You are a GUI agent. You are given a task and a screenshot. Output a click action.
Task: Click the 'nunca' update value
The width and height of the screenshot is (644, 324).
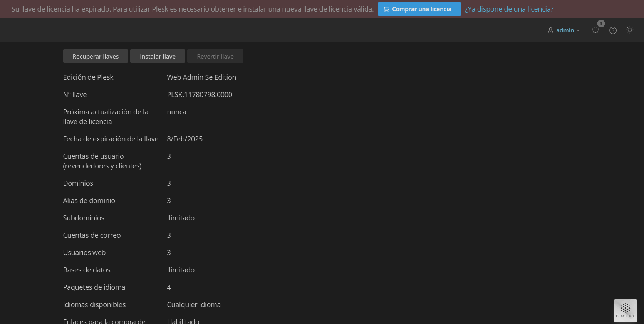(176, 112)
